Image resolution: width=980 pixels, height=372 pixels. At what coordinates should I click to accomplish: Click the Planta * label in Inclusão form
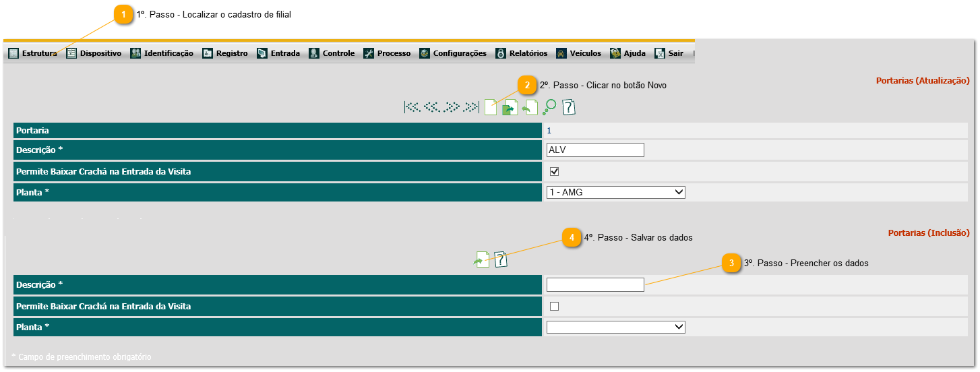tap(33, 327)
